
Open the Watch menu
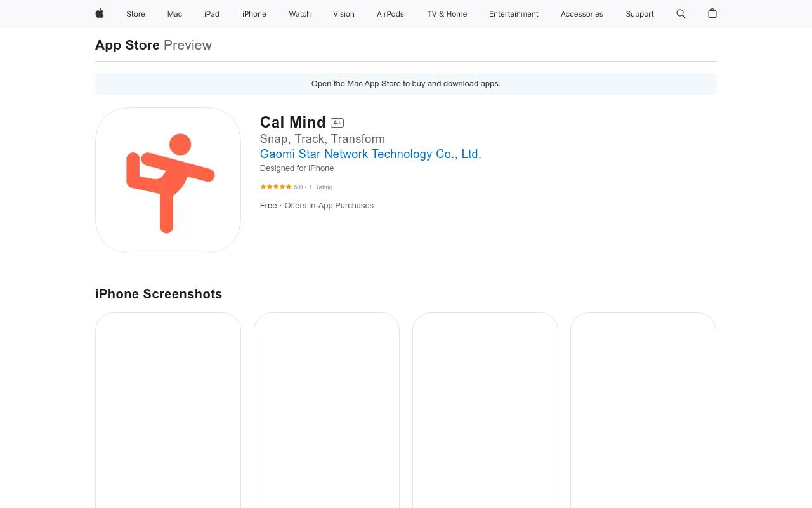300,14
